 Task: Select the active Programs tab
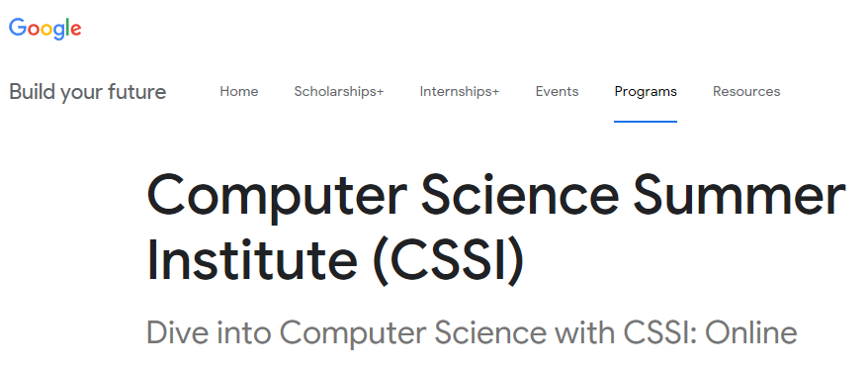coord(646,91)
